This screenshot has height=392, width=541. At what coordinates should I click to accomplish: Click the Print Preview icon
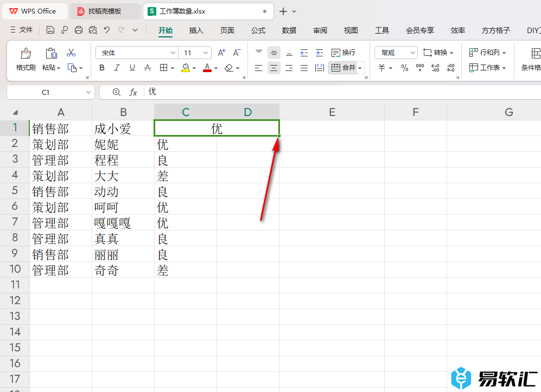tap(93, 30)
